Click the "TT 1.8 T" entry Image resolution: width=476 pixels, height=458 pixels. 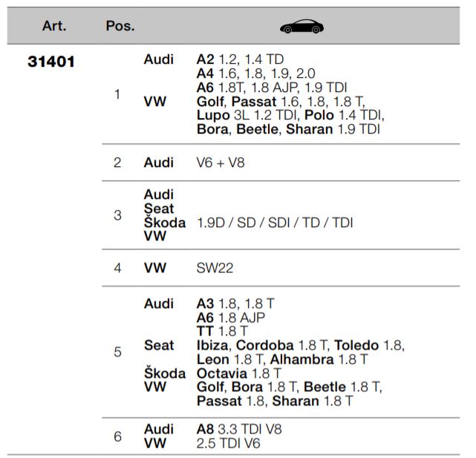222,331
